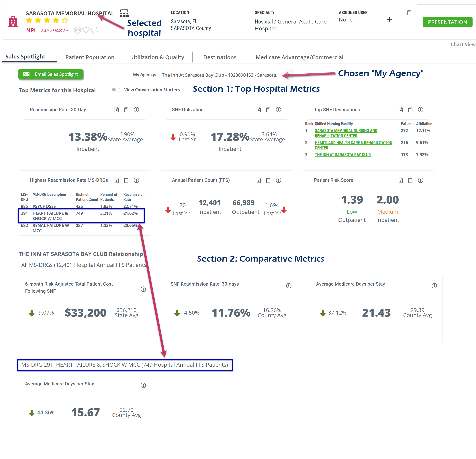The height and width of the screenshot is (459, 476).
Task: Open info for Top SNF Destinations
Action: coord(421,110)
